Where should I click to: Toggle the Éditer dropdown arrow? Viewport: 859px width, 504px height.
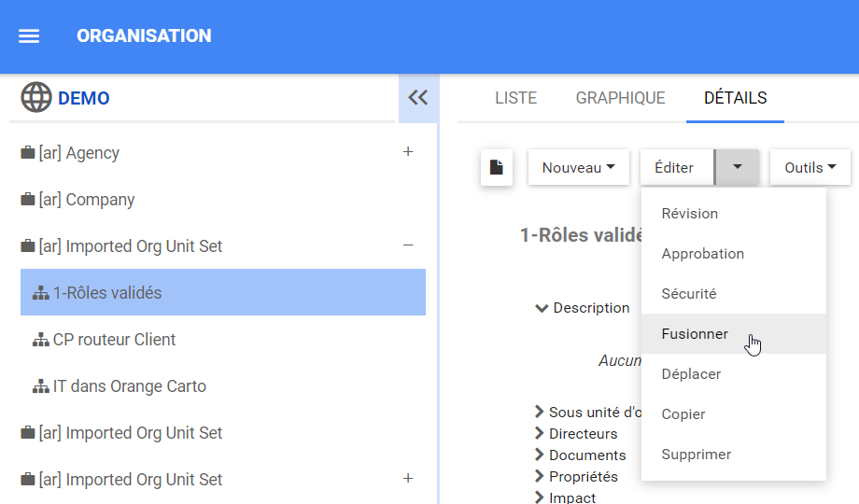tap(737, 168)
